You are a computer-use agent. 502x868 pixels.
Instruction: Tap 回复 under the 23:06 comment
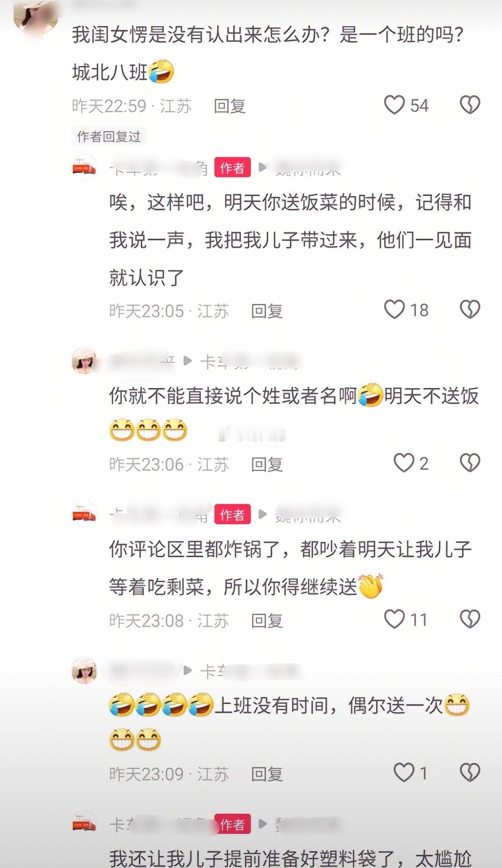click(x=267, y=464)
